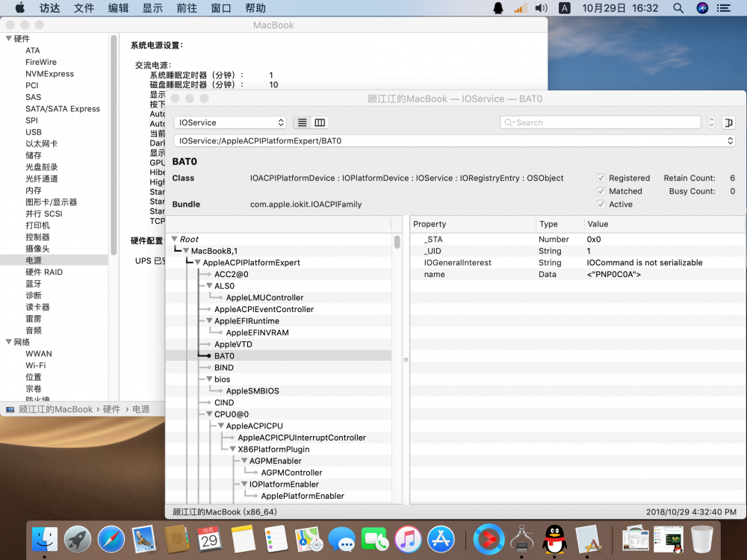This screenshot has width=747, height=560.
Task: Click the System Information sidebar scrollbar
Action: (114, 145)
